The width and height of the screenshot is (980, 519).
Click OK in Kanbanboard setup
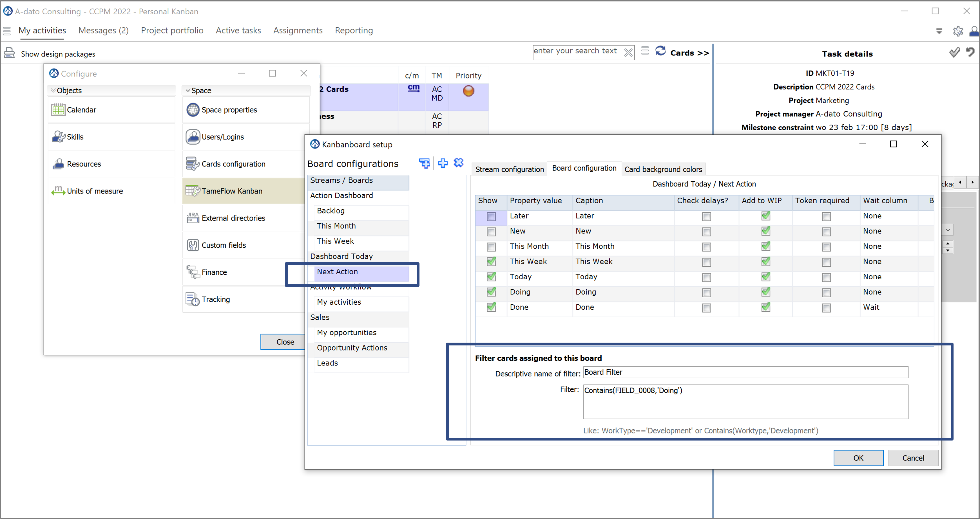[x=858, y=458]
